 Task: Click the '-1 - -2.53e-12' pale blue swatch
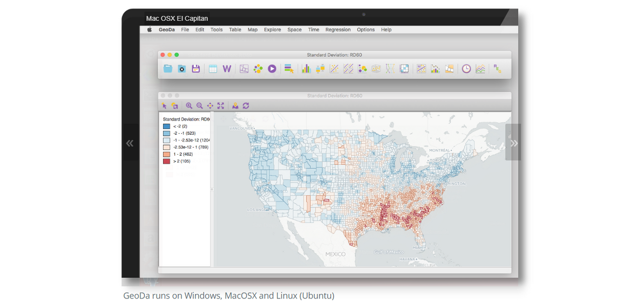click(x=167, y=140)
